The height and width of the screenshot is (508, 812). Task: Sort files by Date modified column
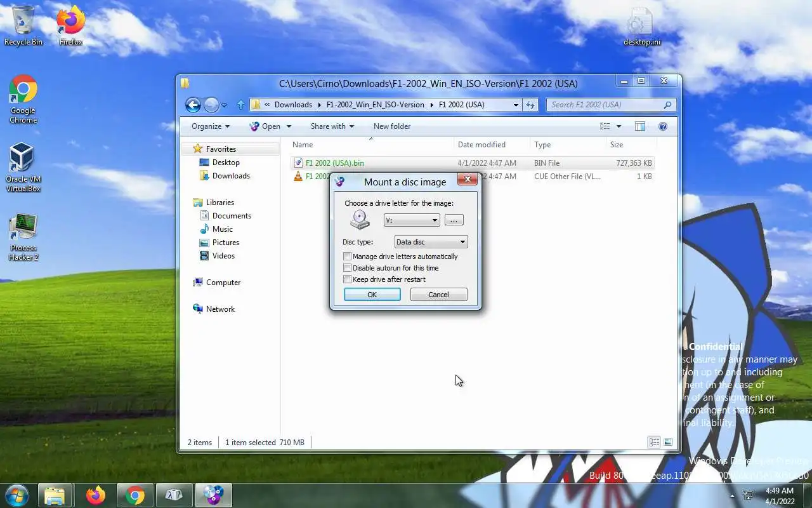pos(492,145)
